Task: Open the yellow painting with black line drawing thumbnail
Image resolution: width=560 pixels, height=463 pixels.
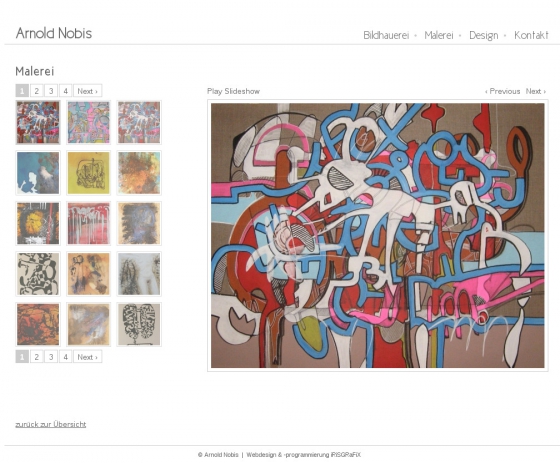Action: 89,173
